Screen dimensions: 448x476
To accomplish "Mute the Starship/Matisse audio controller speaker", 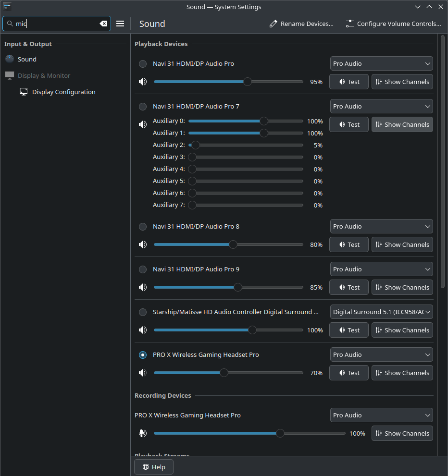I will tap(142, 330).
